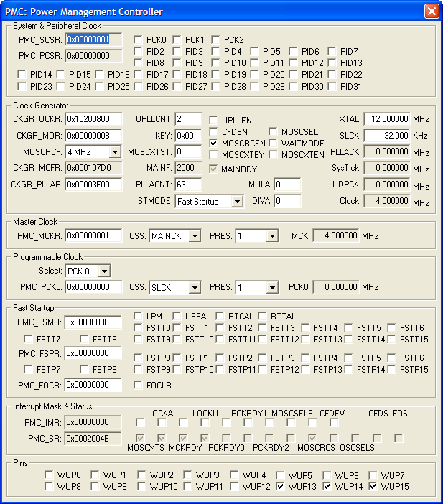Toggle the FSTP7 checkbox
Screen dimensions: 443x504
tap(28, 370)
